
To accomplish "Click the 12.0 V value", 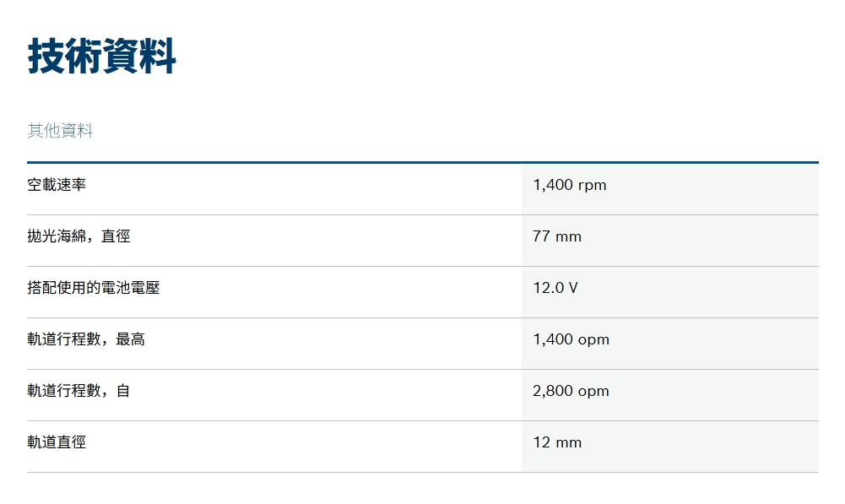I will (x=555, y=288).
